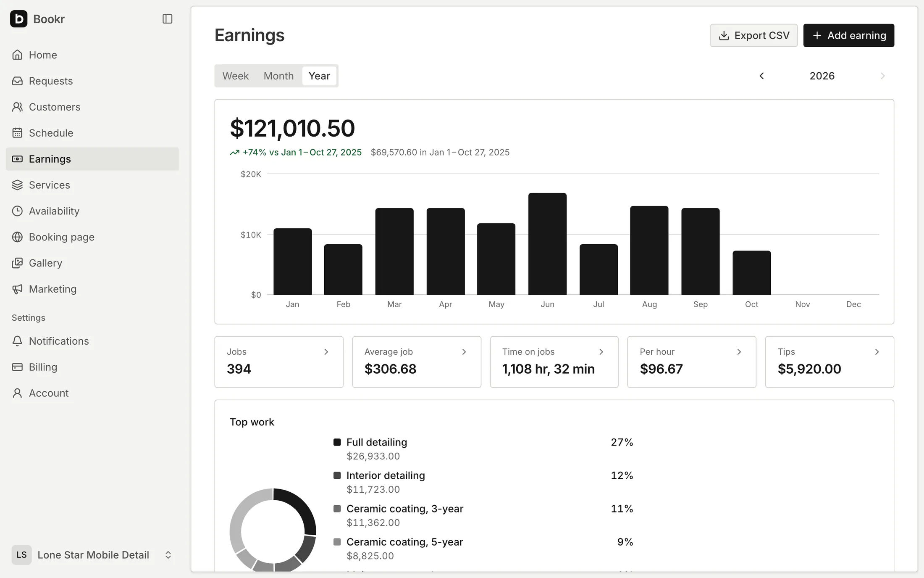This screenshot has height=578, width=924.
Task: Click the $121,010.50 total amount
Action: [x=292, y=128]
